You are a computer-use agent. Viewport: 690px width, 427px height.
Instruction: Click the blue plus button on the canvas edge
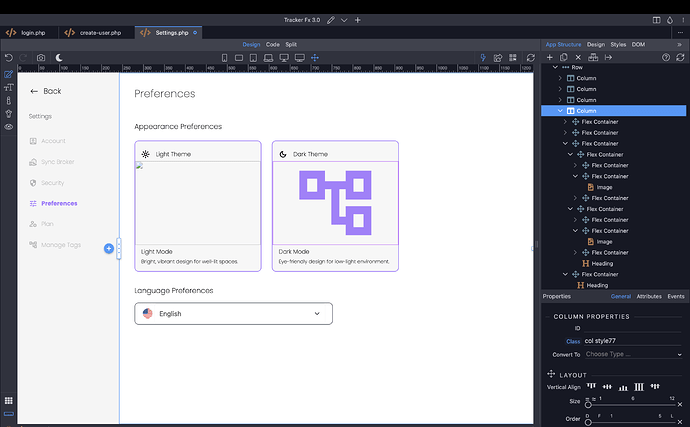coord(109,249)
